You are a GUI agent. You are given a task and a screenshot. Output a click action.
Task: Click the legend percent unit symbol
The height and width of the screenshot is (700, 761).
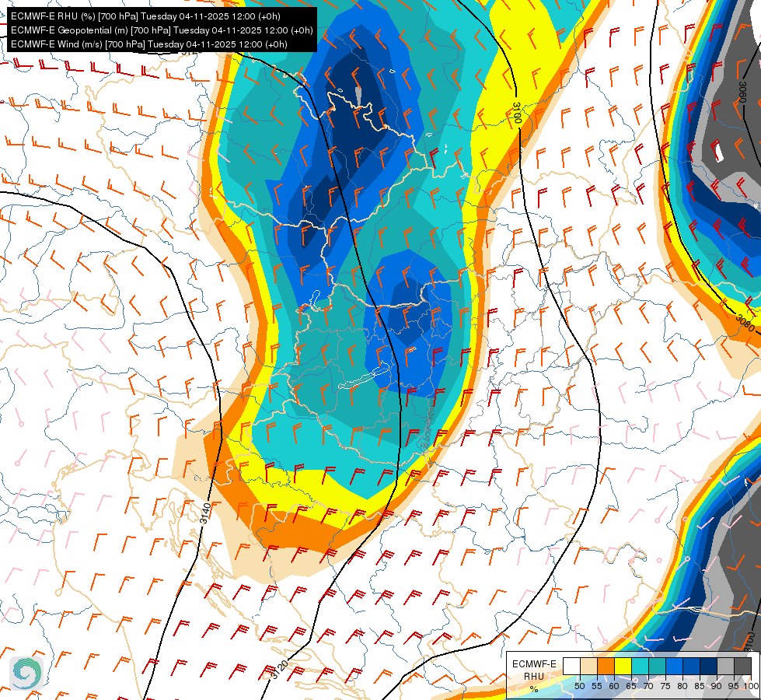(534, 689)
